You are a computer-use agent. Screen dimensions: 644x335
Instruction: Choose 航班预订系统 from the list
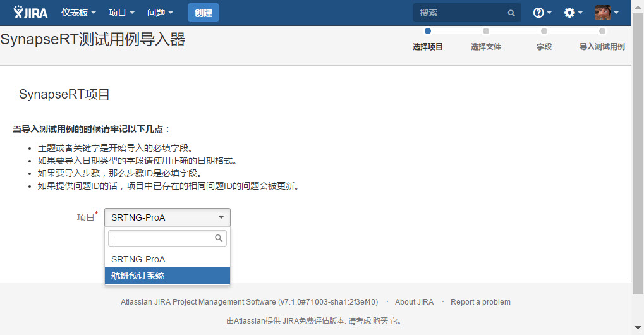click(167, 276)
